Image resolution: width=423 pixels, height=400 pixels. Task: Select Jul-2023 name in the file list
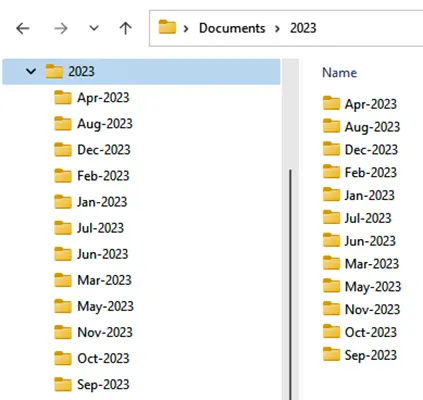tap(368, 218)
